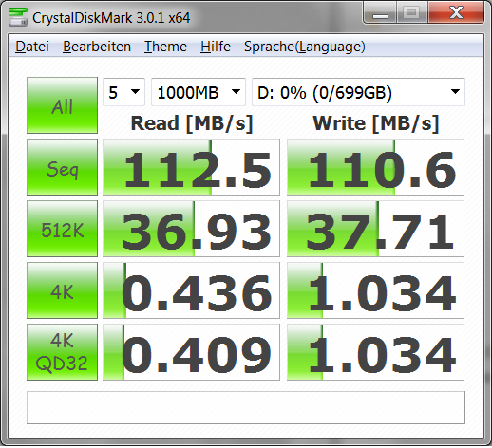
Task: Start the 4K QD32 test
Action: 62,352
